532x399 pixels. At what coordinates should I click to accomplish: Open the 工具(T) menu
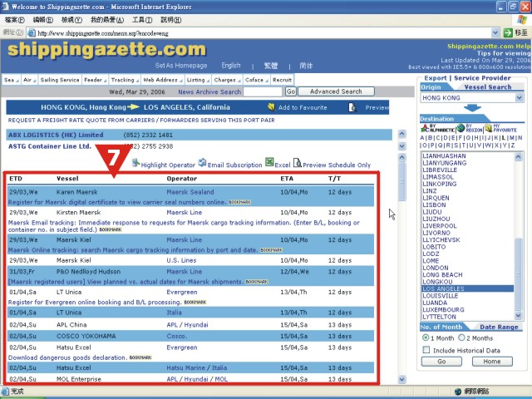pyautogui.click(x=142, y=20)
